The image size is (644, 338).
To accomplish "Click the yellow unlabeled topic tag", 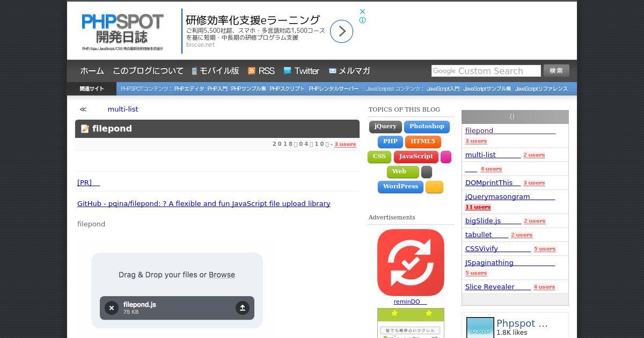I will coord(434,187).
